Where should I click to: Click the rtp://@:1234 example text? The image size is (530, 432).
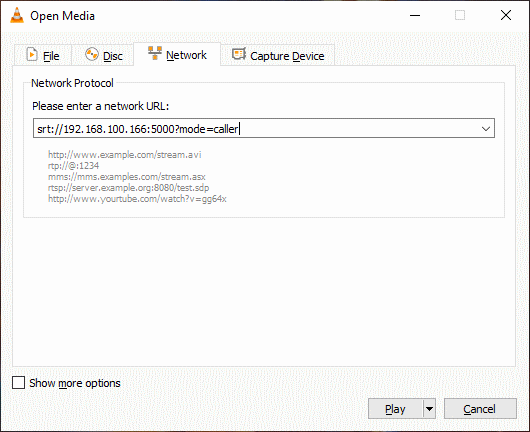pyautogui.click(x=73, y=166)
